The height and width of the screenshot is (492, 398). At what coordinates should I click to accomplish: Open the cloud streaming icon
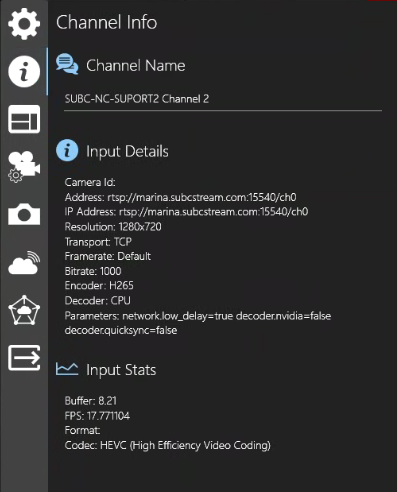pyautogui.click(x=24, y=263)
